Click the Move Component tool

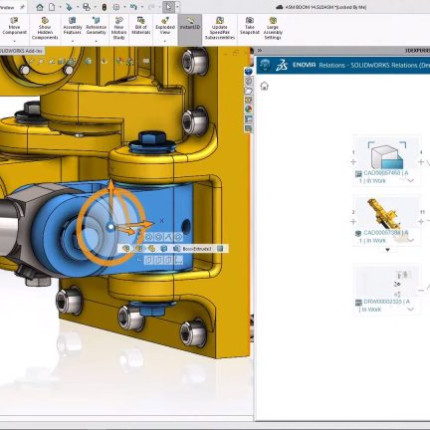(x=14, y=26)
